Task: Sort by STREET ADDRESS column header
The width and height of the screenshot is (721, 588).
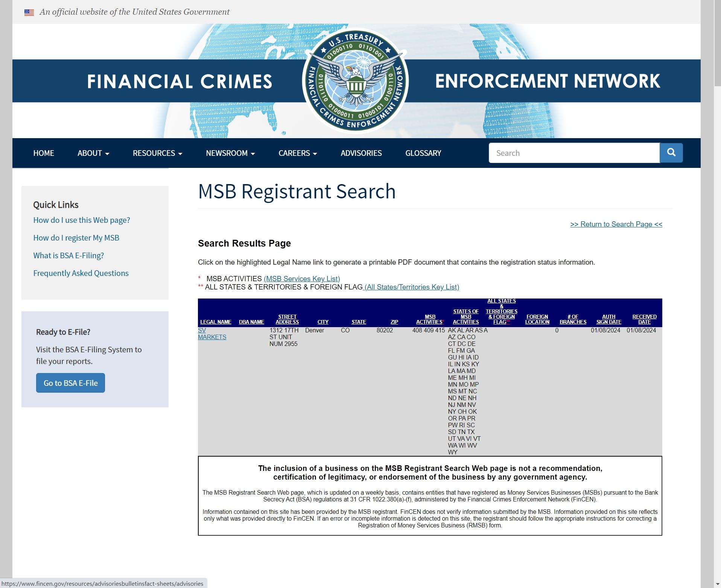Action: click(287, 319)
